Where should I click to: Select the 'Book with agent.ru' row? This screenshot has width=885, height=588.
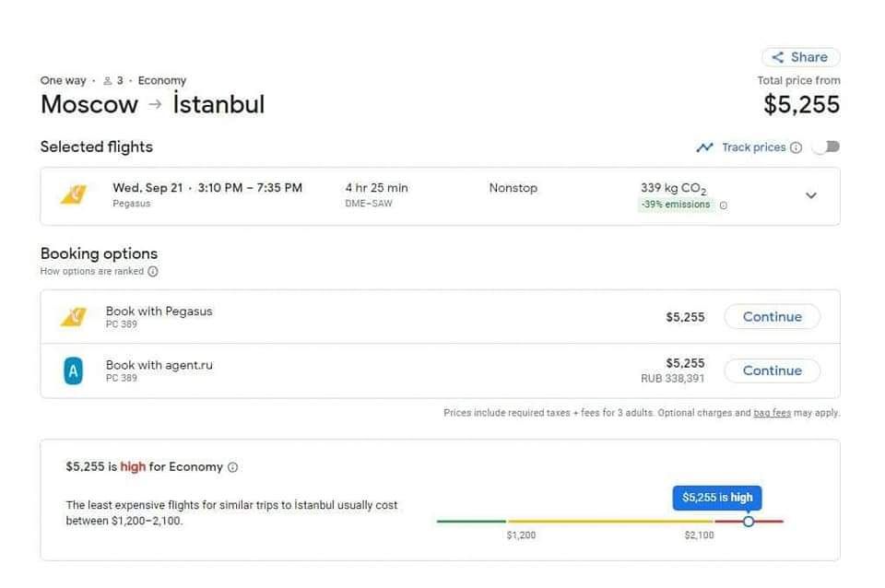(x=369, y=370)
